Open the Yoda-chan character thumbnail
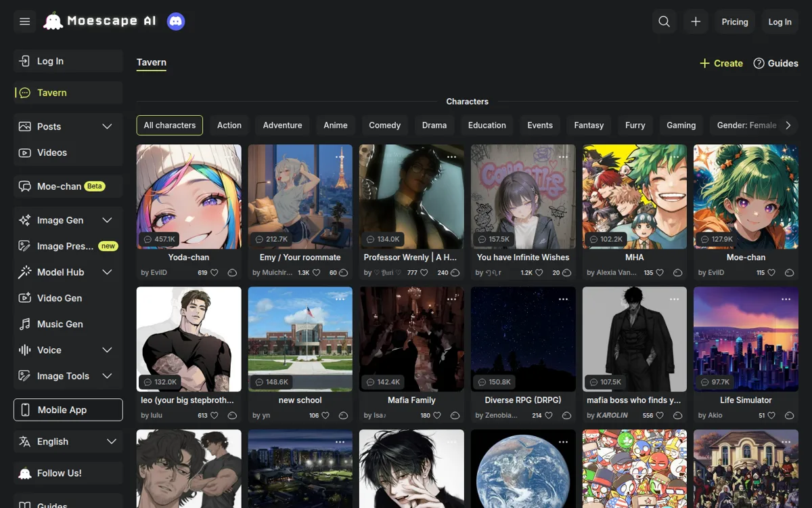Screen dimensions: 812x508 189,196
